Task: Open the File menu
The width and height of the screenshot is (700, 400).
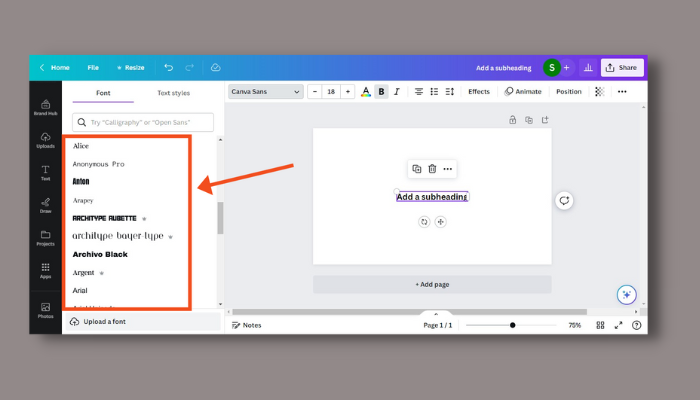Action: coord(93,67)
